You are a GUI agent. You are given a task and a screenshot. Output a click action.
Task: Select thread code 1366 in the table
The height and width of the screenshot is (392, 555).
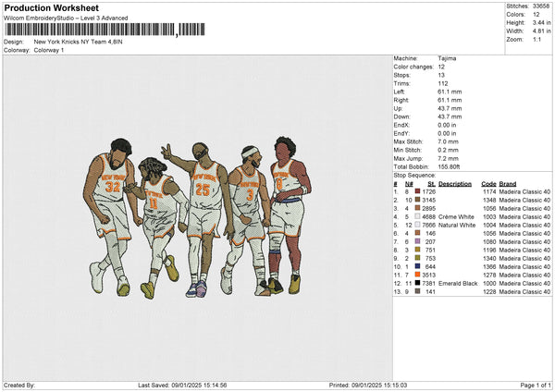pos(489,266)
